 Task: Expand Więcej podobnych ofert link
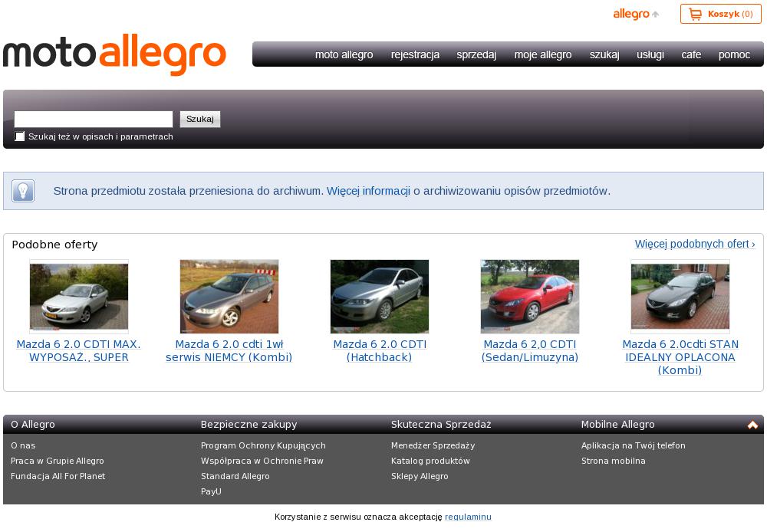point(694,244)
